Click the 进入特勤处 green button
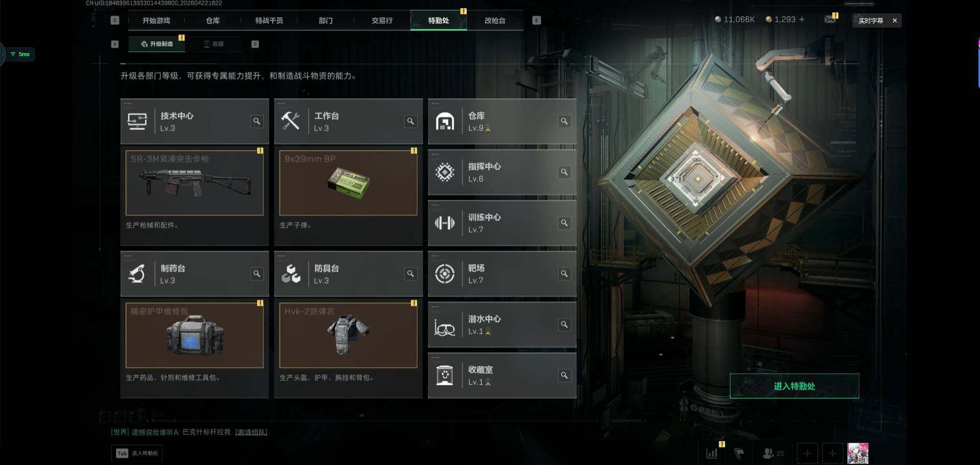Image resolution: width=980 pixels, height=465 pixels. pos(794,386)
